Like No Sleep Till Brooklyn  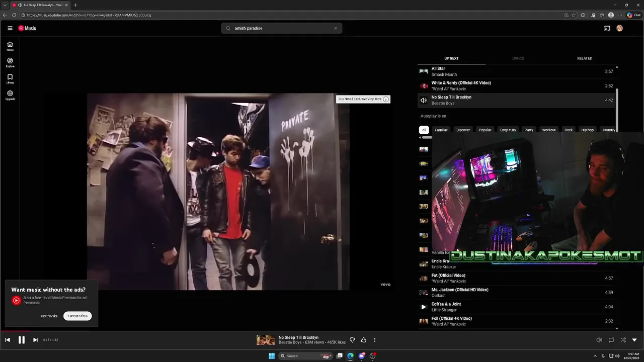tap(363, 340)
